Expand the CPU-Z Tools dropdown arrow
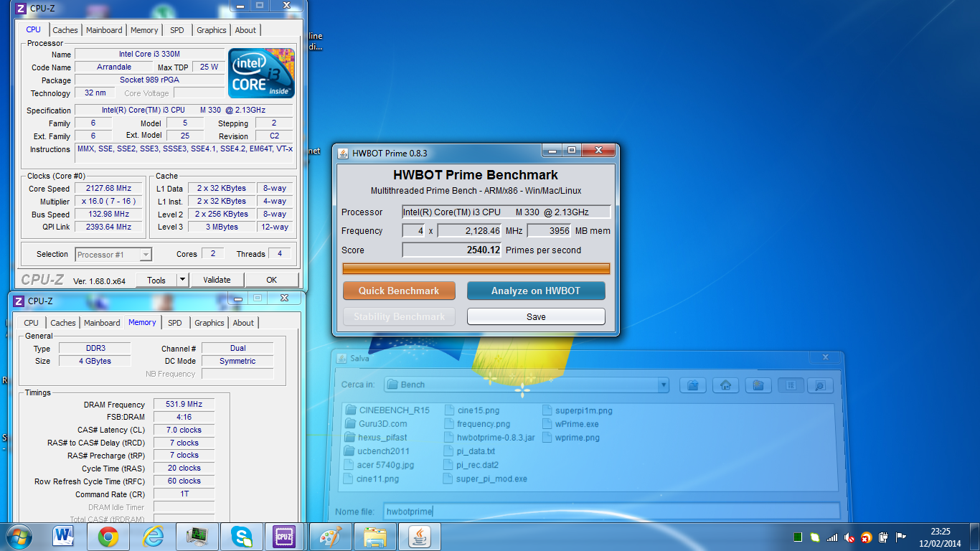This screenshot has width=980, height=551. (x=182, y=280)
